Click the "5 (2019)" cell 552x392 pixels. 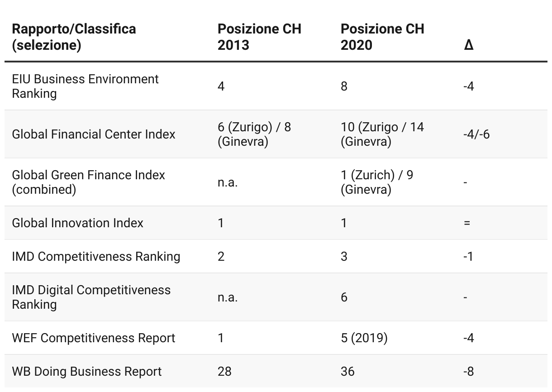(364, 338)
